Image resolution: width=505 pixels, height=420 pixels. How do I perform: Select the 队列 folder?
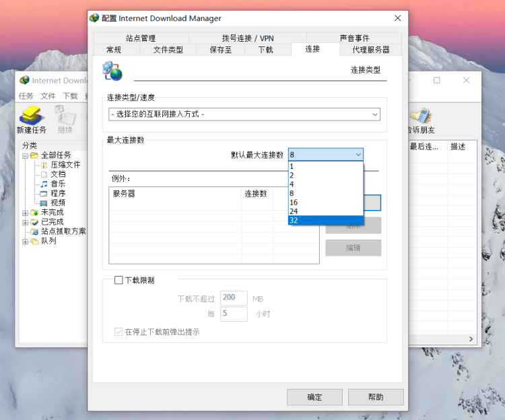[48, 241]
